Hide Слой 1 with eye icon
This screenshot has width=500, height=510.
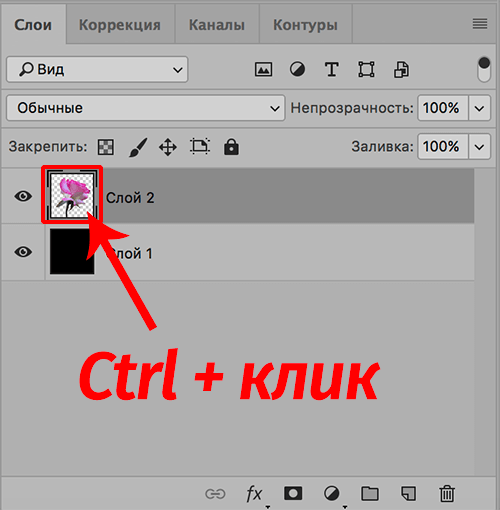click(x=23, y=252)
